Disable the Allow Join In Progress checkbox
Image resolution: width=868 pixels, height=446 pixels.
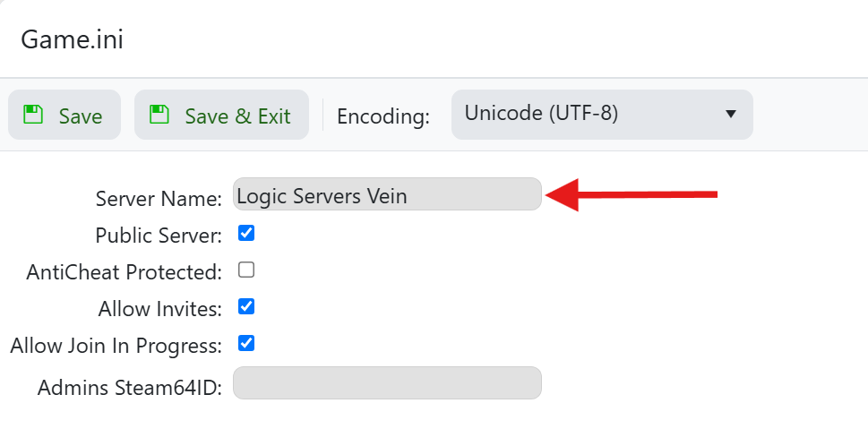246,343
